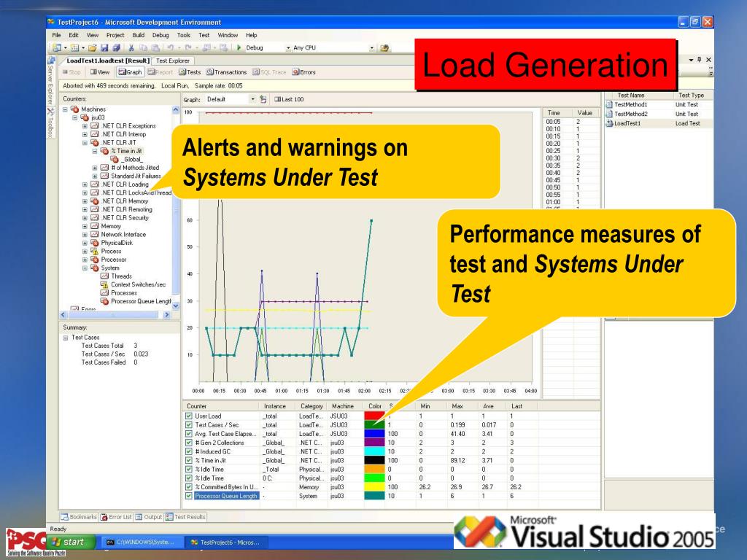Click the Test Explorer pin icon
747x560 pixels.
(x=699, y=60)
